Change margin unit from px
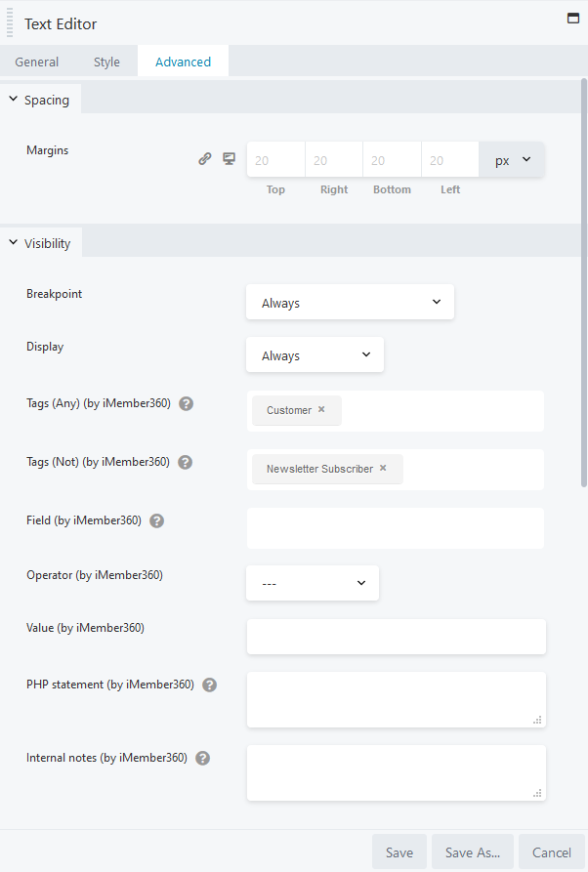588x872 pixels. click(x=514, y=158)
